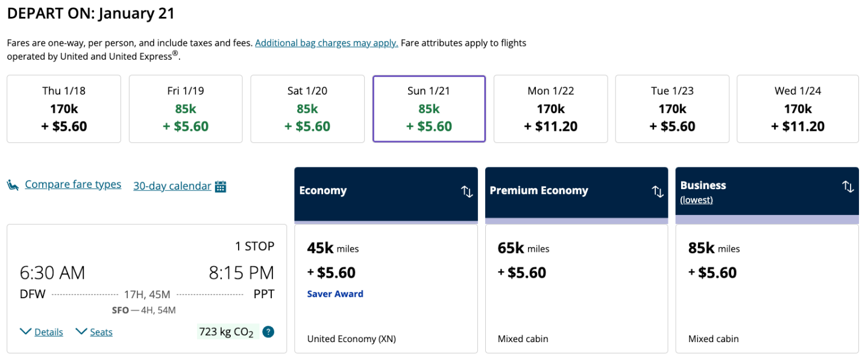Sort by Premium Economy using its arrows icon
868x359 pixels.
pos(657,192)
